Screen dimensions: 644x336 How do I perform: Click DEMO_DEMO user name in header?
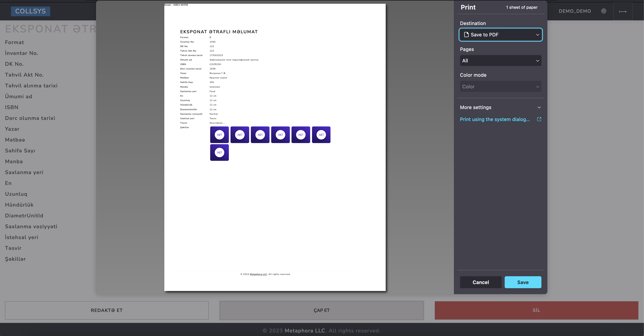[575, 11]
